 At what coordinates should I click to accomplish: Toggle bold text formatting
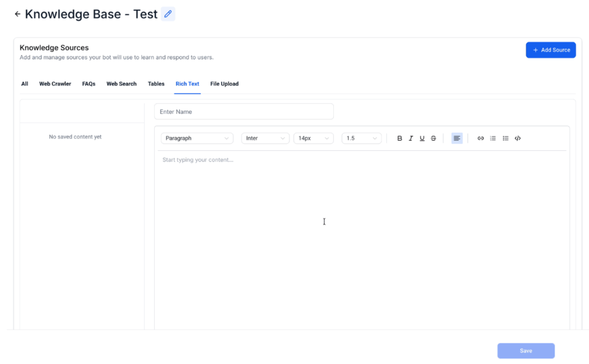(400, 138)
